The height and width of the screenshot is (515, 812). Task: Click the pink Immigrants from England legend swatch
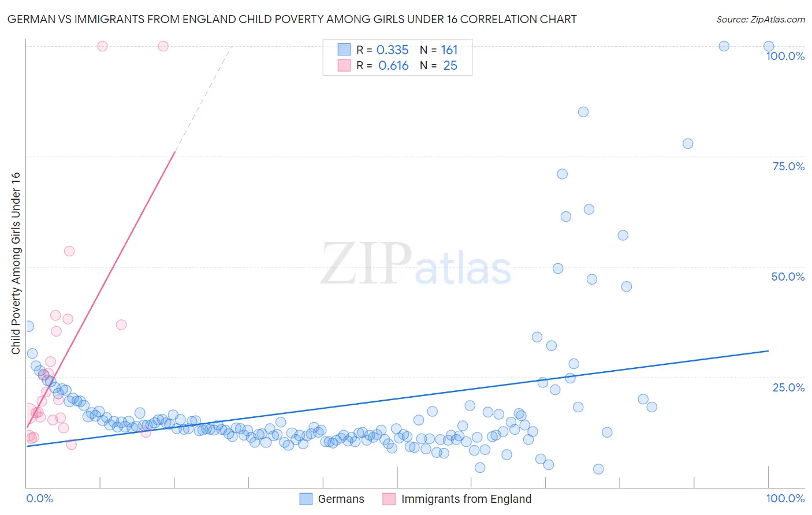[389, 499]
